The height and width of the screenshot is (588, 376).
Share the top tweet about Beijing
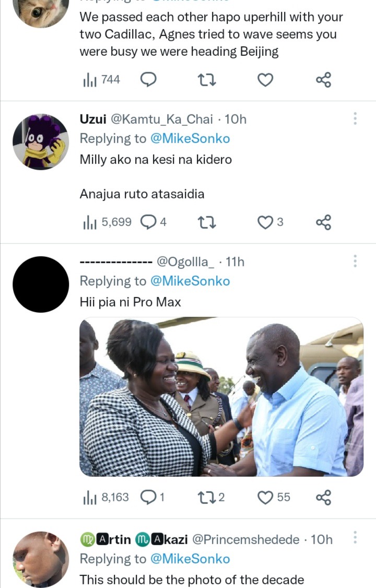[x=324, y=80]
